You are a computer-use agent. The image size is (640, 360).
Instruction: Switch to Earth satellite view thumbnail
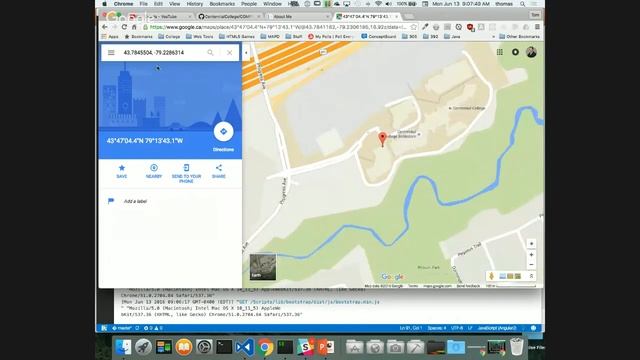pos(263,267)
